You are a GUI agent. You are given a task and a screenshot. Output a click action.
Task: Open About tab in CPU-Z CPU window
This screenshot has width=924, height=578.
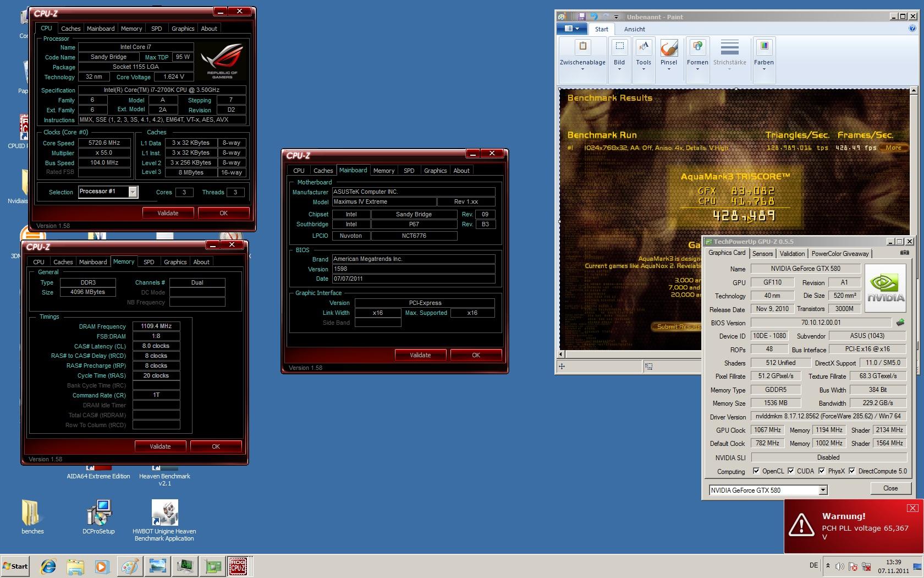pyautogui.click(x=209, y=29)
